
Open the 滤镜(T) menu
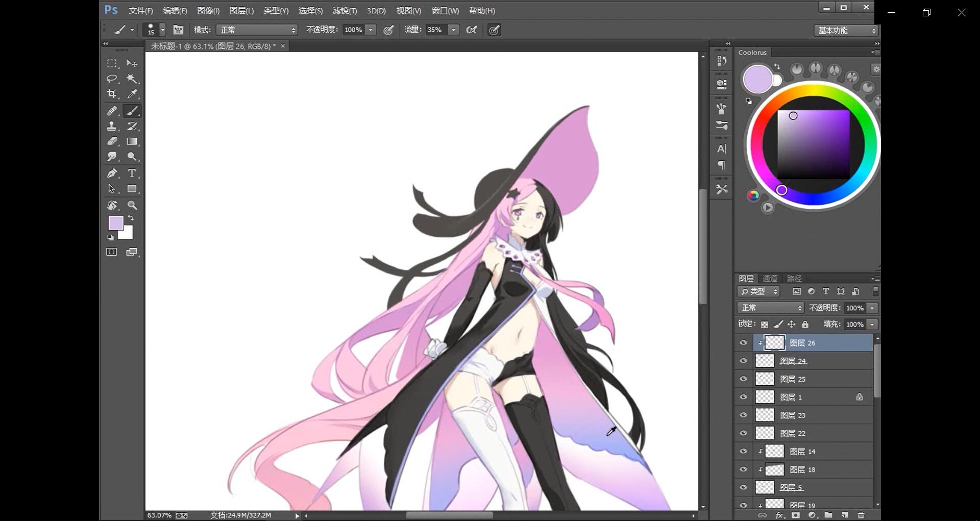coord(345,11)
